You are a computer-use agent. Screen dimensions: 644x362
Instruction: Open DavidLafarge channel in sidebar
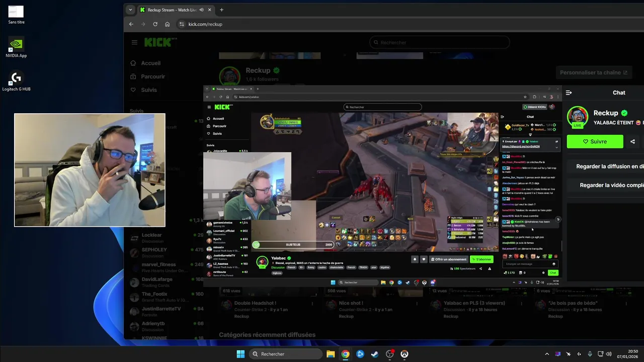tap(167, 282)
